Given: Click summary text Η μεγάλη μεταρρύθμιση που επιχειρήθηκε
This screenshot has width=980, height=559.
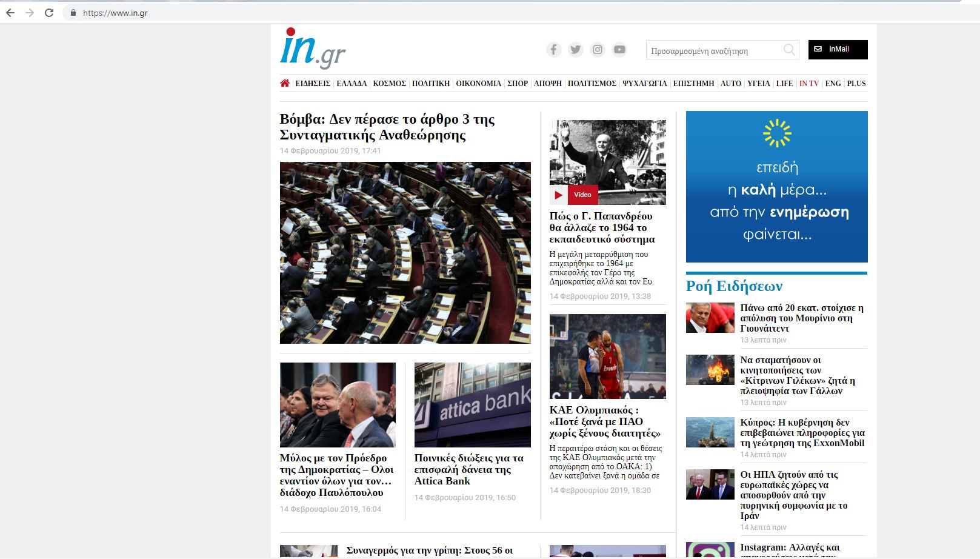Looking at the screenshot, I should 602,268.
